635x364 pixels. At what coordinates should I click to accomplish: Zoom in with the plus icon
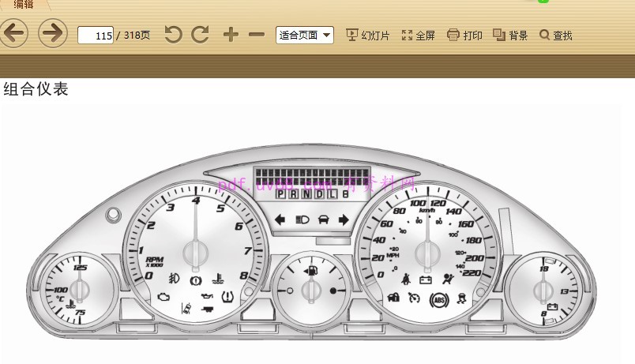click(x=231, y=35)
